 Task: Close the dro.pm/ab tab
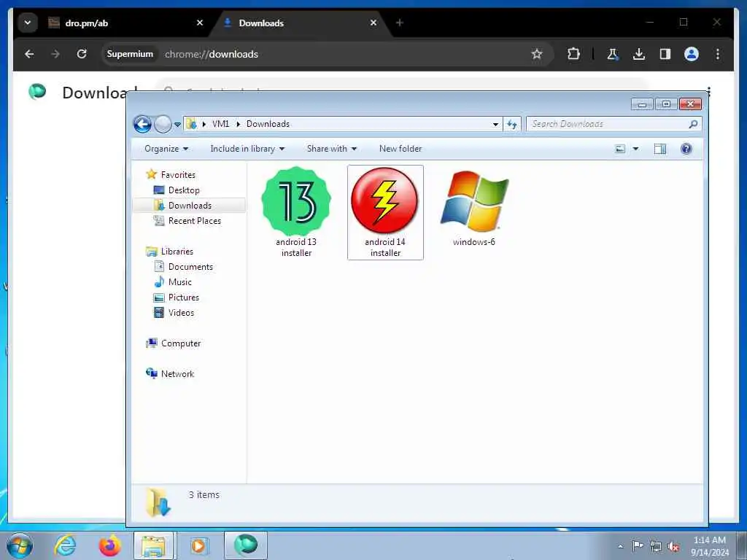pos(200,23)
